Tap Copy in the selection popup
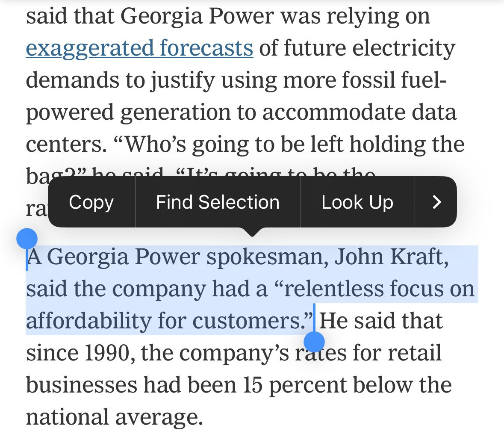Screen dimensions: 504x440 tap(91, 202)
